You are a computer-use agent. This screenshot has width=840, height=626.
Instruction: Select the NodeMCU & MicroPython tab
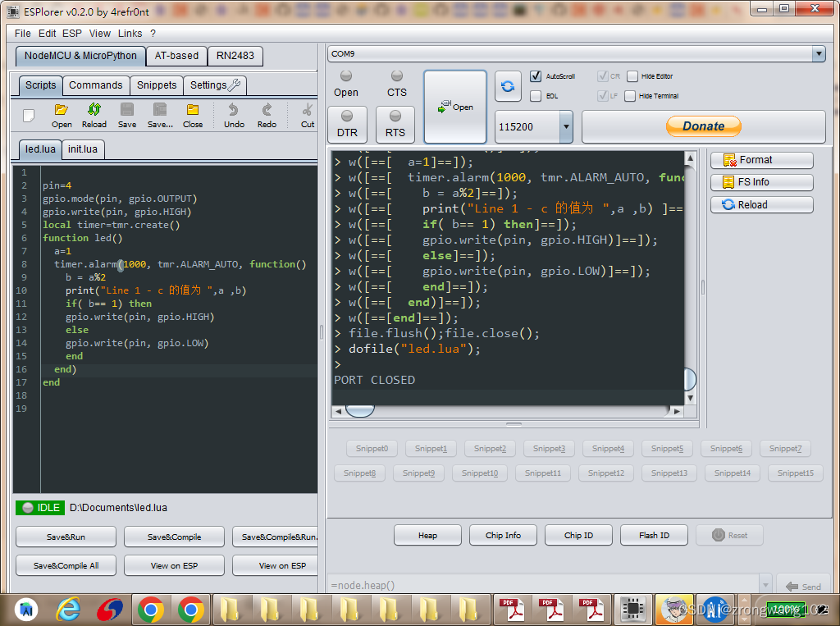pyautogui.click(x=80, y=56)
